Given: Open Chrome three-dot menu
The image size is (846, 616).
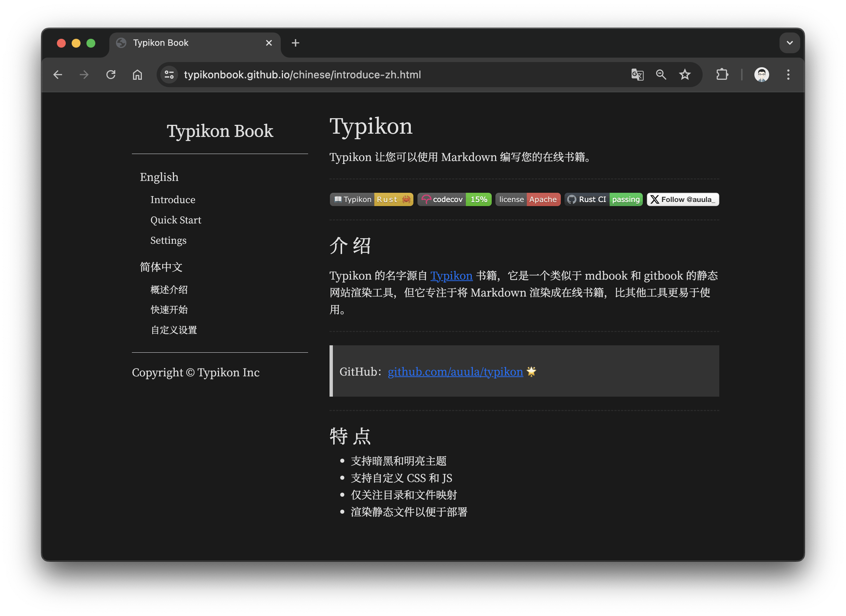Looking at the screenshot, I should [788, 75].
